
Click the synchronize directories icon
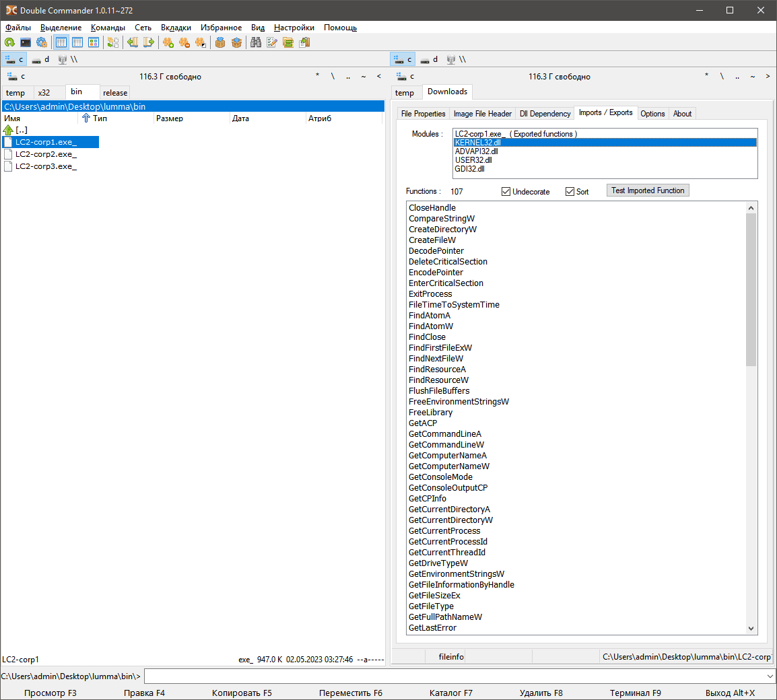pos(288,42)
